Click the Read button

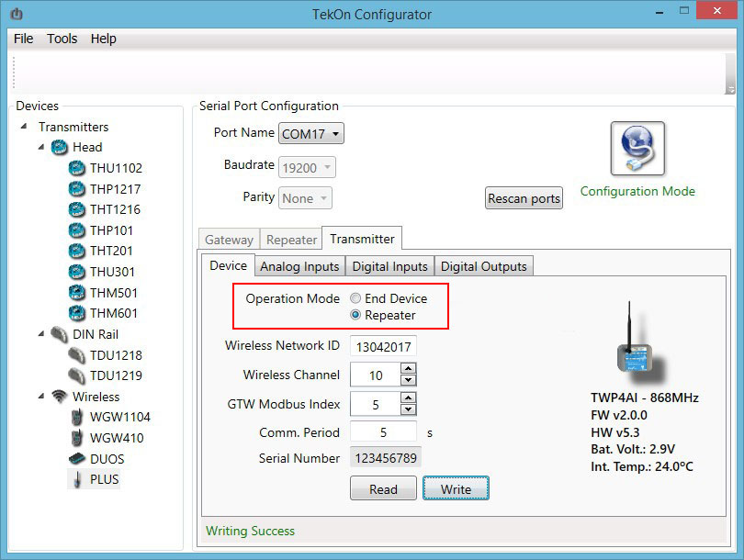click(383, 488)
